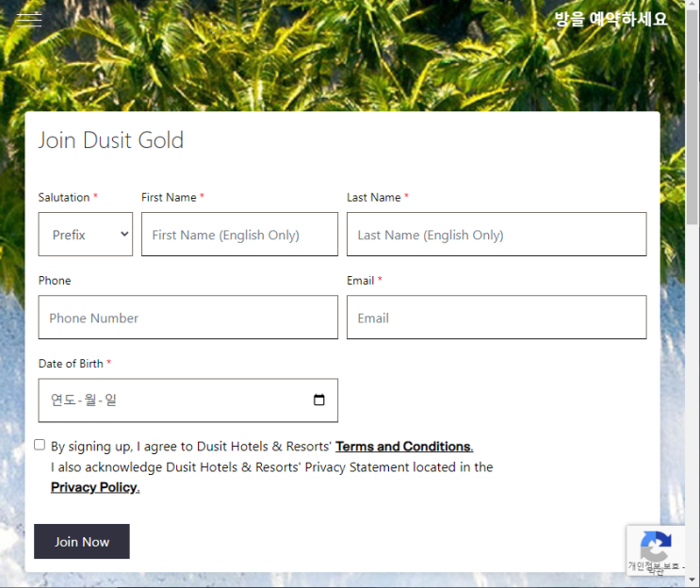This screenshot has height=588, width=700.
Task: Open the hamburger menu icon
Action: [29, 20]
